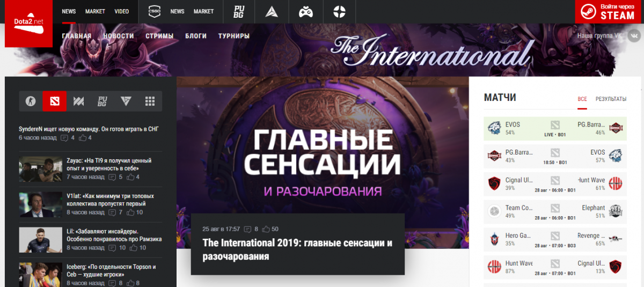The width and height of the screenshot is (644, 287).
Task: Open the Zayac TI9 experience news headline
Action: [x=109, y=164]
